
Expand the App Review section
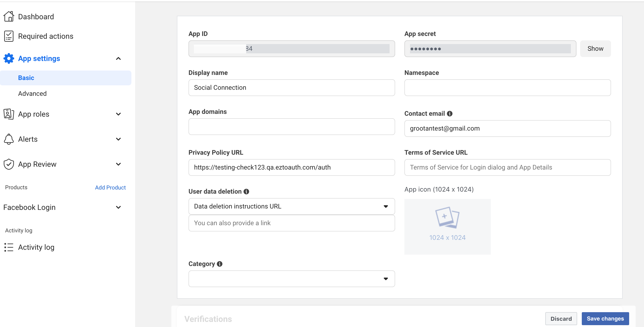(118, 164)
